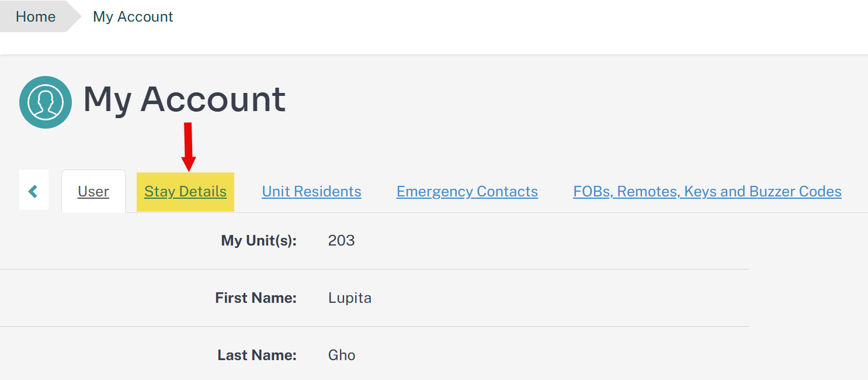868x380 pixels.
Task: Click the divider line below First Name row
Action: (x=374, y=326)
